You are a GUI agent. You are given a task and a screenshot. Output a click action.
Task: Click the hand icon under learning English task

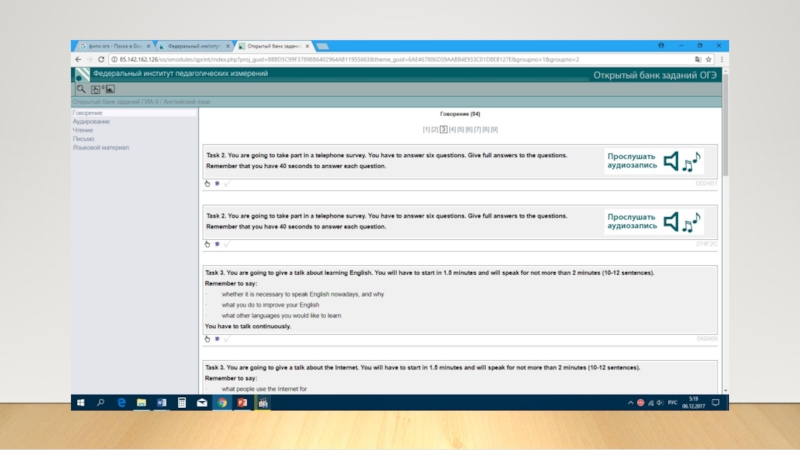click(207, 339)
